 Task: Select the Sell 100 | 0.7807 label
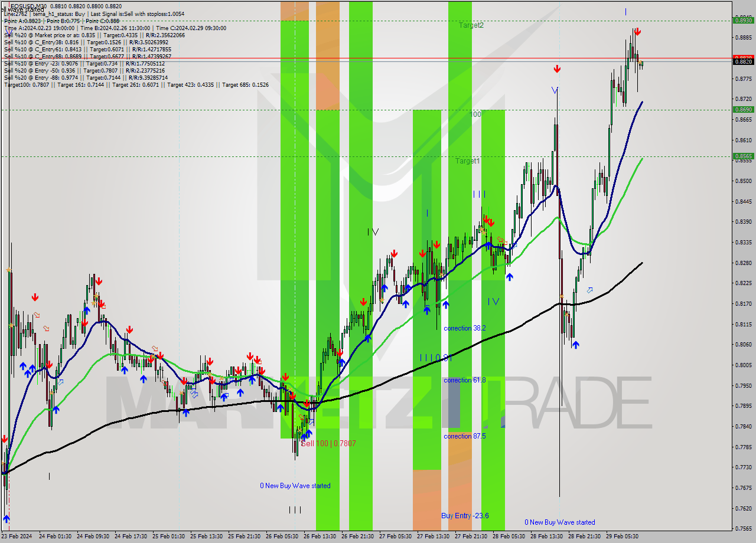(328, 443)
